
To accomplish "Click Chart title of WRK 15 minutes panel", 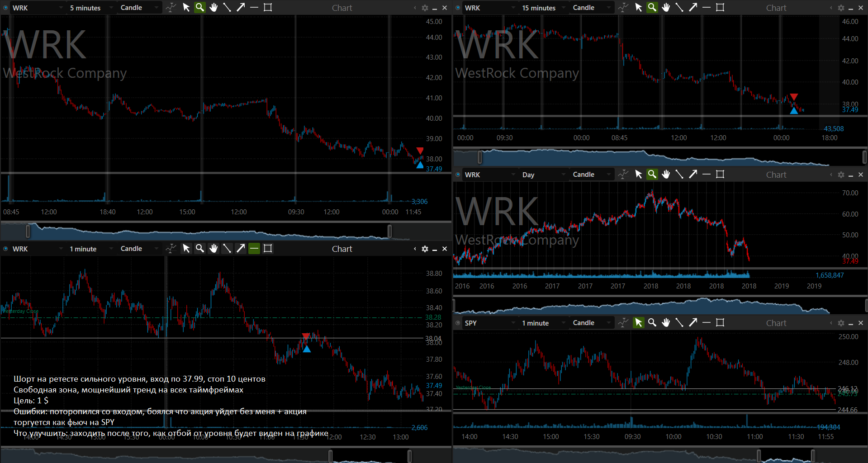I will [776, 8].
